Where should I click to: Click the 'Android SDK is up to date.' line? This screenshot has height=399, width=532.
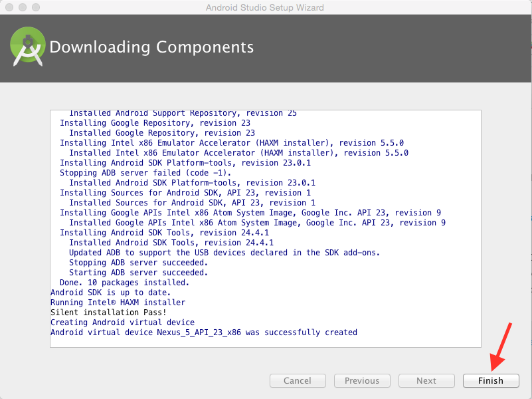click(110, 293)
